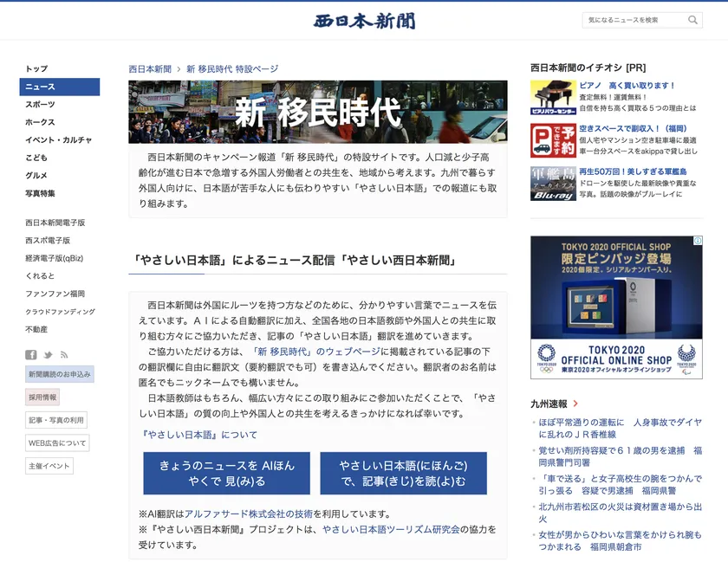Open 再生50万回！美しすぎる軍艦島 link

633,171
